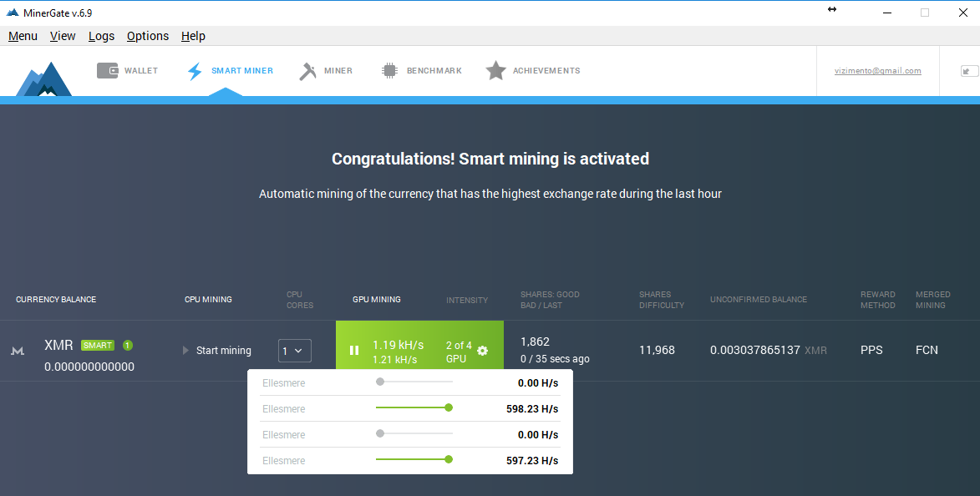Image resolution: width=980 pixels, height=496 pixels.
Task: Adjust the 598.23 H/s Ellesmere slider
Action: [414, 408]
